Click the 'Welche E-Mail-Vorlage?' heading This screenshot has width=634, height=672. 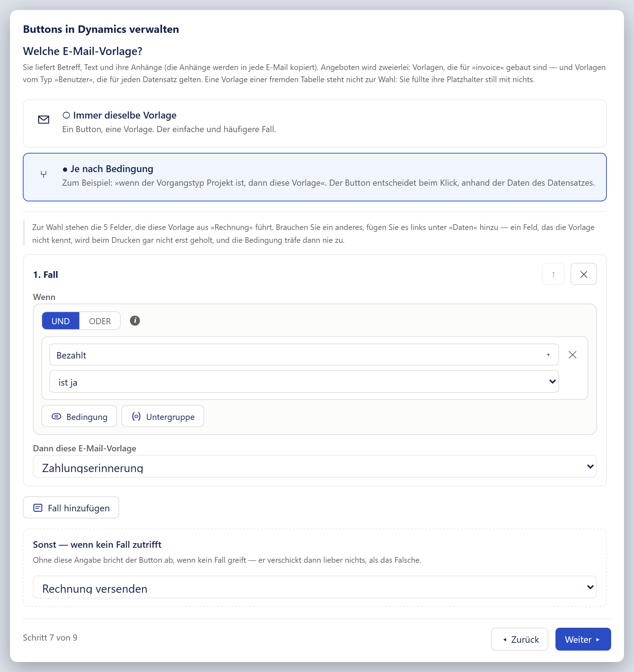click(x=82, y=51)
